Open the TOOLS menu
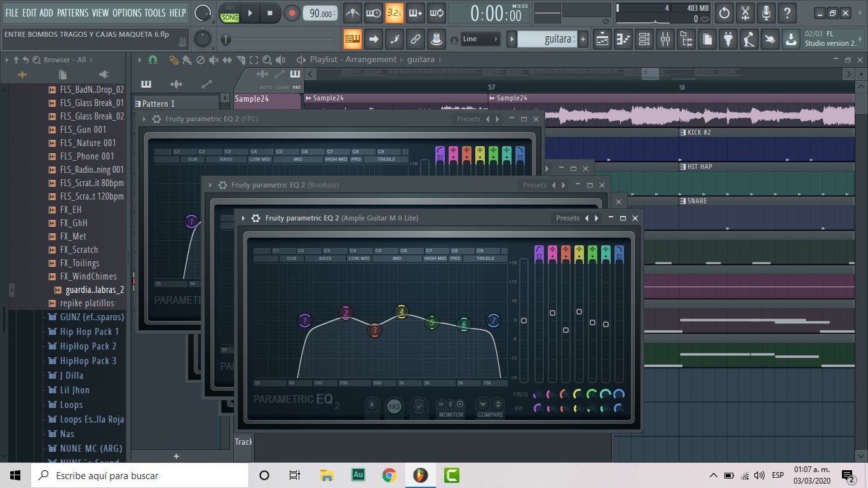868x488 pixels. pyautogui.click(x=154, y=13)
